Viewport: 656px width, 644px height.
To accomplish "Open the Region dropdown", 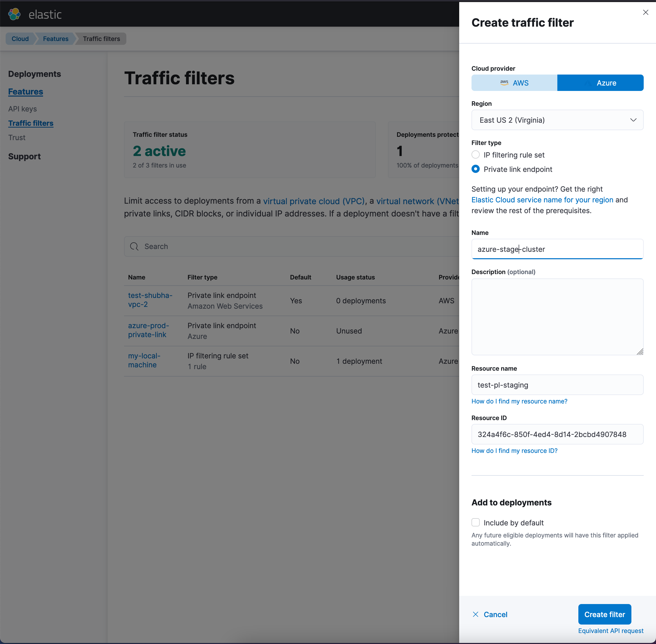I will pos(557,120).
